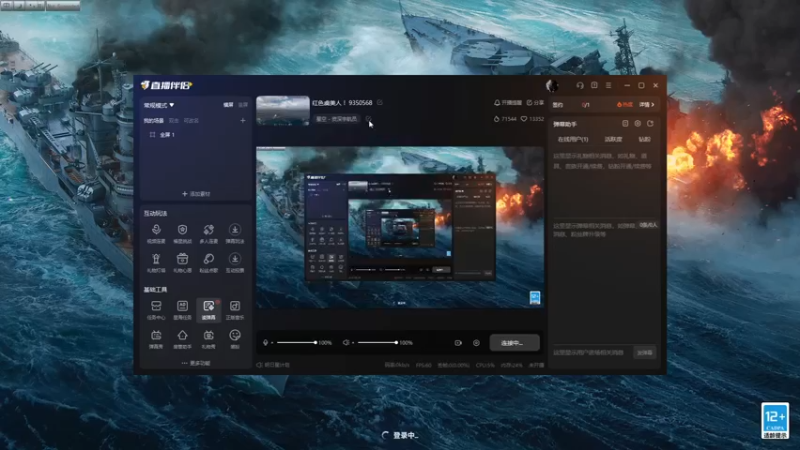Edit the stream title next to 9350568
The width and height of the screenshot is (800, 450).
(x=380, y=103)
